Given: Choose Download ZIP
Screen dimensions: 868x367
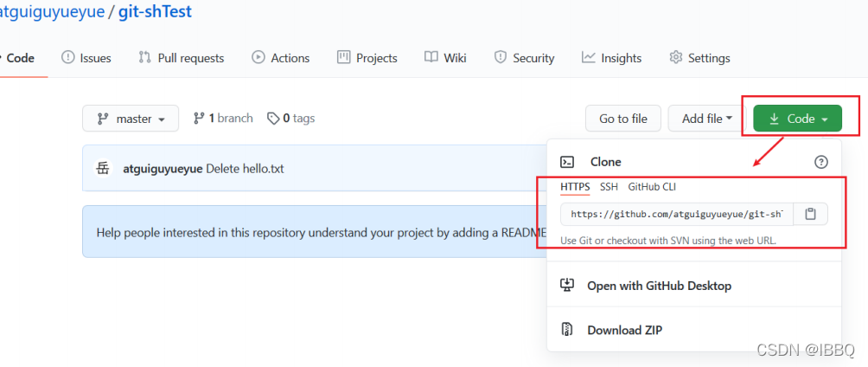Looking at the screenshot, I should tap(624, 330).
